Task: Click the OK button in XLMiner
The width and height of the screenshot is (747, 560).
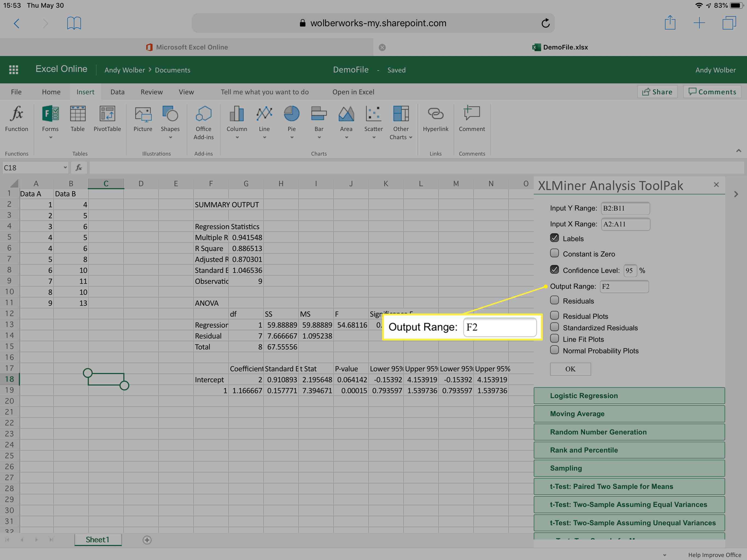Action: click(570, 369)
